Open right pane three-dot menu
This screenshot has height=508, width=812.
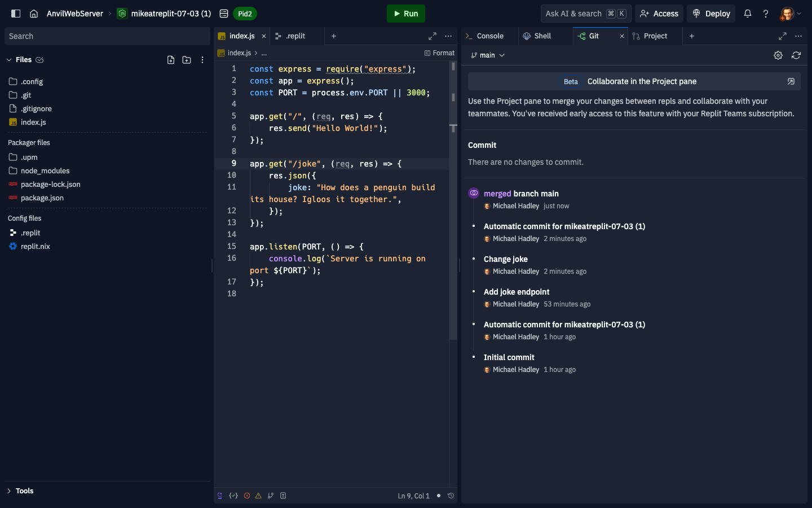[x=798, y=36]
